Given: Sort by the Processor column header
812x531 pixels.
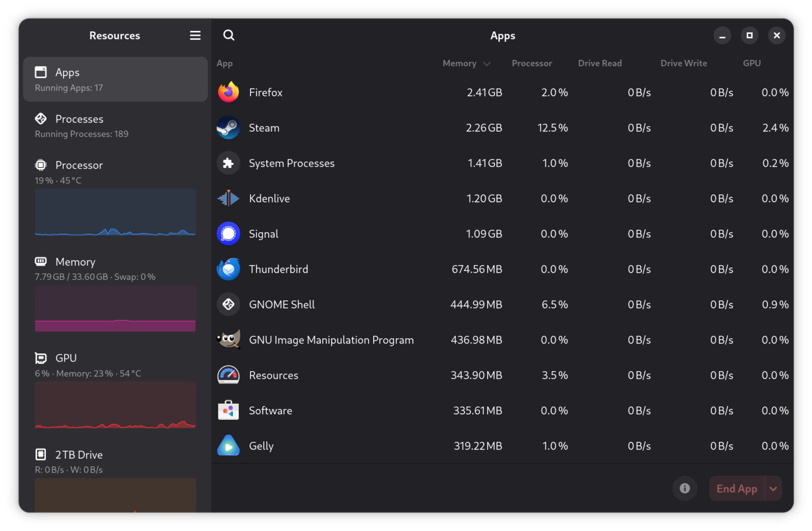Looking at the screenshot, I should click(532, 63).
